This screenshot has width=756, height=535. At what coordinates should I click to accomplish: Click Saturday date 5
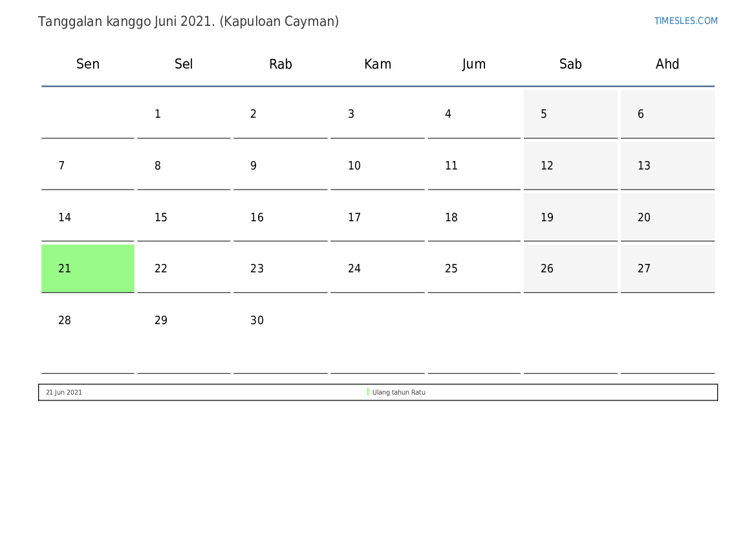pos(570,114)
